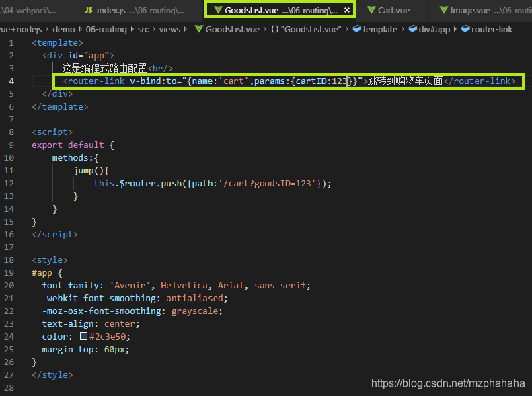Click line number 19 in the gutter
Image resolution: width=532 pixels, height=396 pixels.
[9, 273]
